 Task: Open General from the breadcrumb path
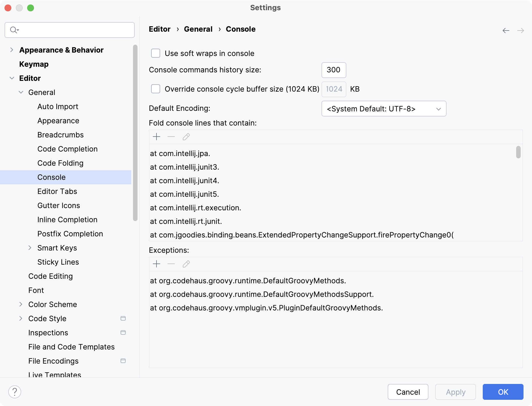click(x=198, y=29)
